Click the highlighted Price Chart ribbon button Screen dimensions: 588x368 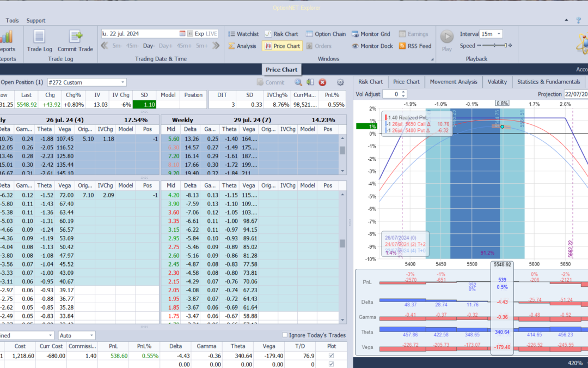pyautogui.click(x=283, y=46)
